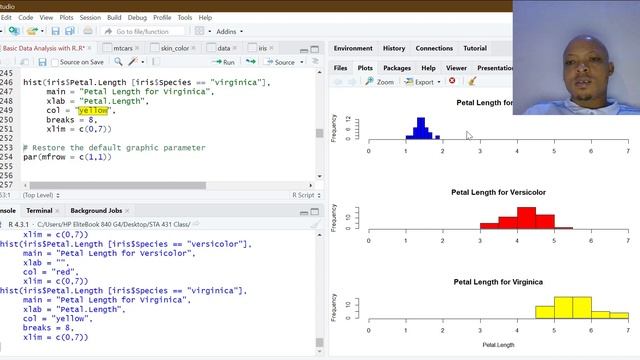The image size is (640, 360).
Task: Maximize the source editor pane
Action: pyautogui.click(x=315, y=49)
